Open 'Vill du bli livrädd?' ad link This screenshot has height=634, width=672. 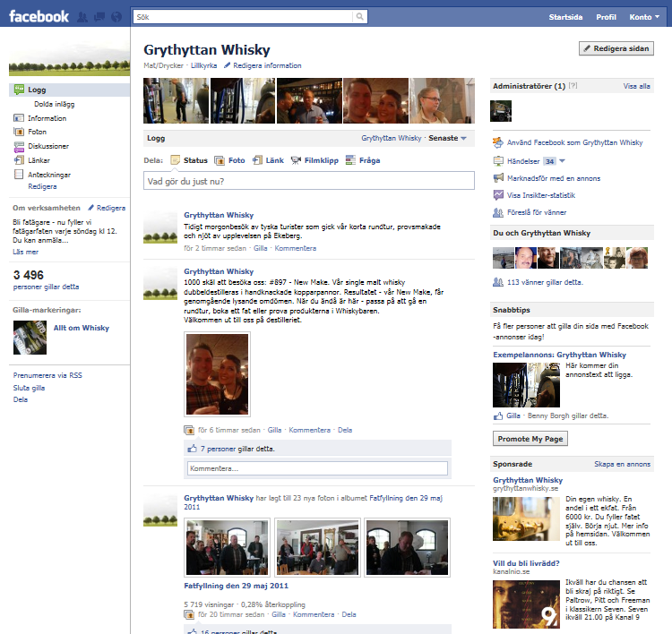tap(526, 563)
